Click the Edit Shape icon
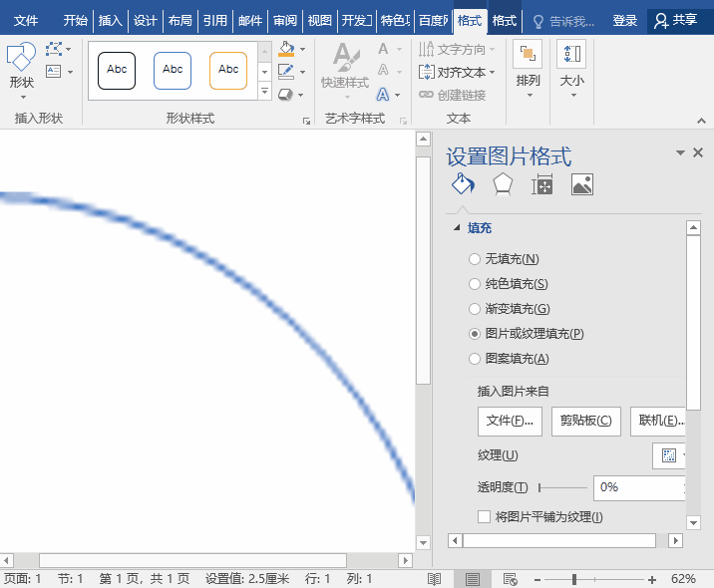 click(54, 49)
